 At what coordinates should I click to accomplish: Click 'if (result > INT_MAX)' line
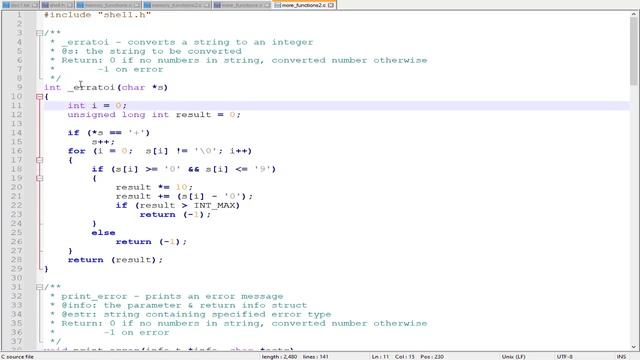(x=178, y=205)
